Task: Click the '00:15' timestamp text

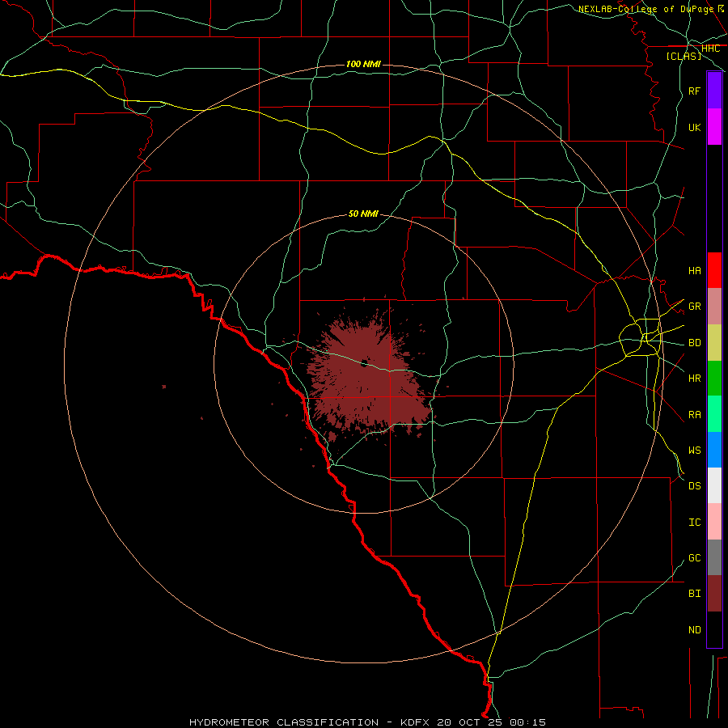Action: pyautogui.click(x=527, y=722)
